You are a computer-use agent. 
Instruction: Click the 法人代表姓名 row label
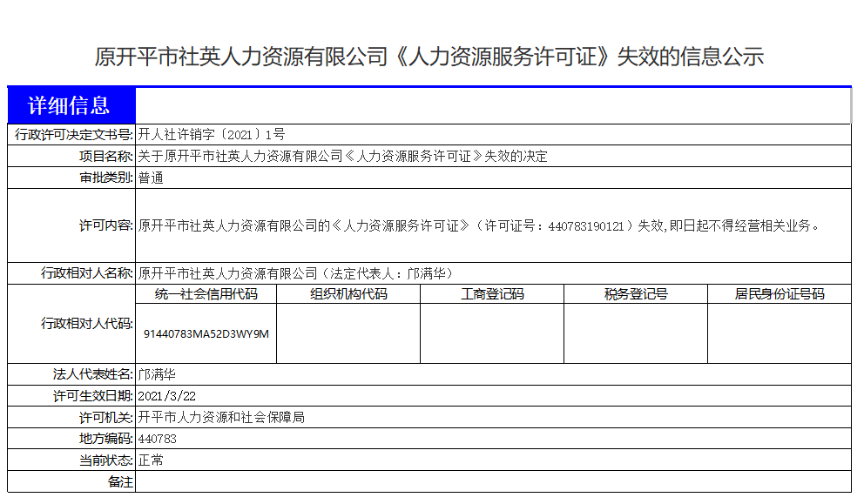tap(92, 374)
